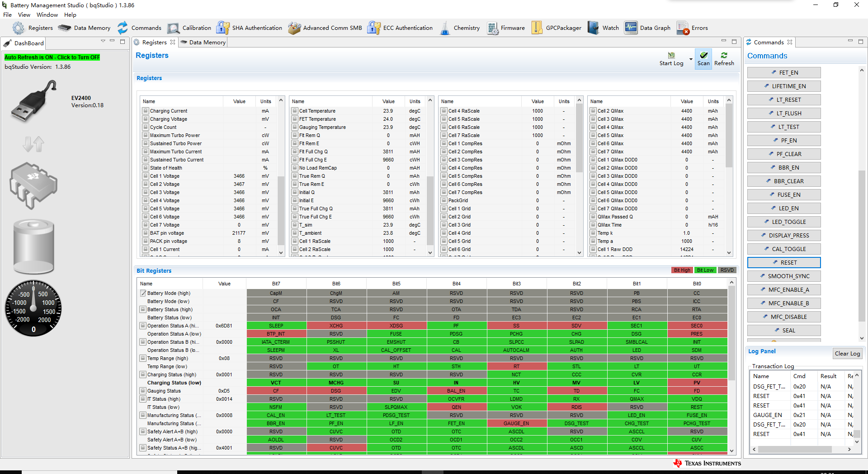Screen dimensions: 868x474
Task: Toggle the Cell 1 Voltage row checkbox
Action: 145,176
